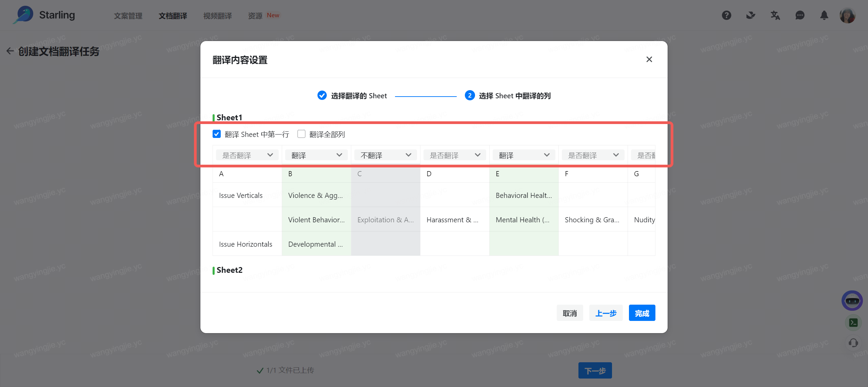Screen dimensions: 868x387
Task: Open the floating robot assistant icon
Action: (852, 300)
